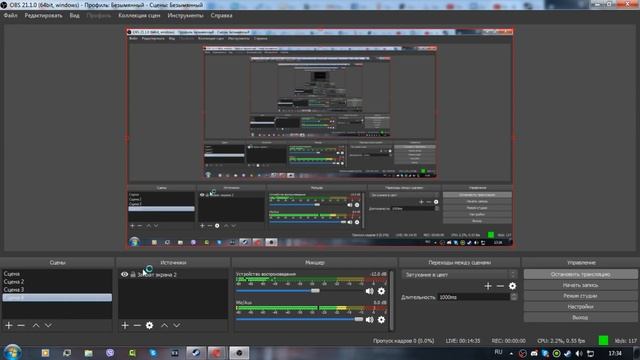Open the Вид menu
This screenshot has height=360, width=640.
[74, 16]
